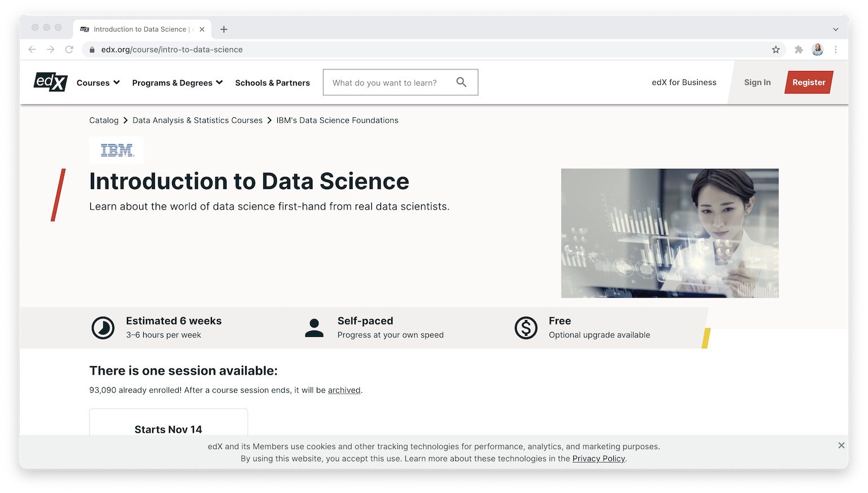
Task: Click the IBM logo above the course title
Action: coord(116,150)
